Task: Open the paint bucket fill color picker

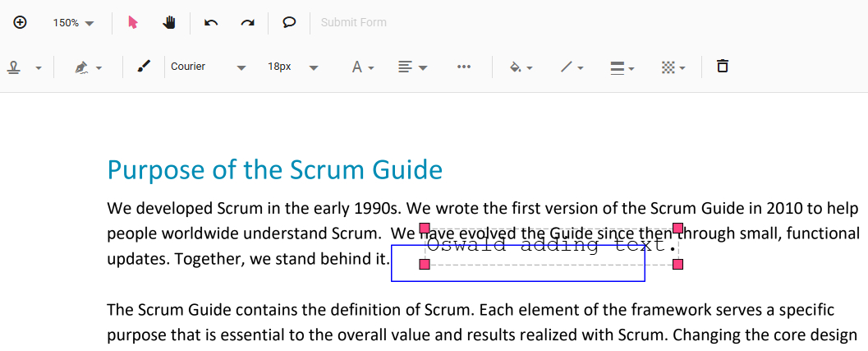Action: click(x=521, y=67)
